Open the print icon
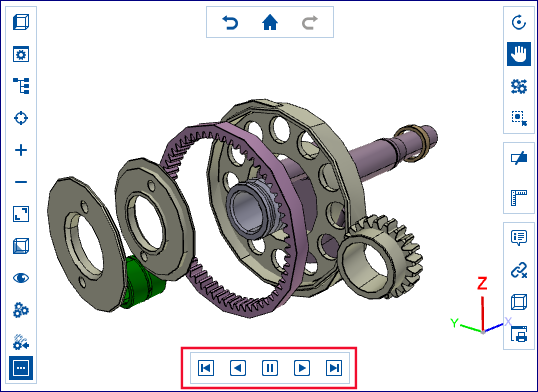The image size is (538, 392). 519,334
